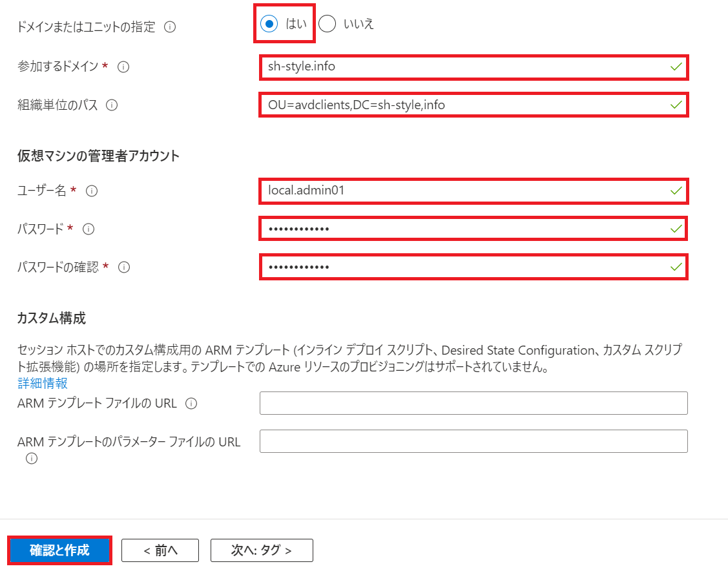Click the 確認と作成 button
Image resolution: width=728 pixels, height=573 pixels.
point(59,550)
